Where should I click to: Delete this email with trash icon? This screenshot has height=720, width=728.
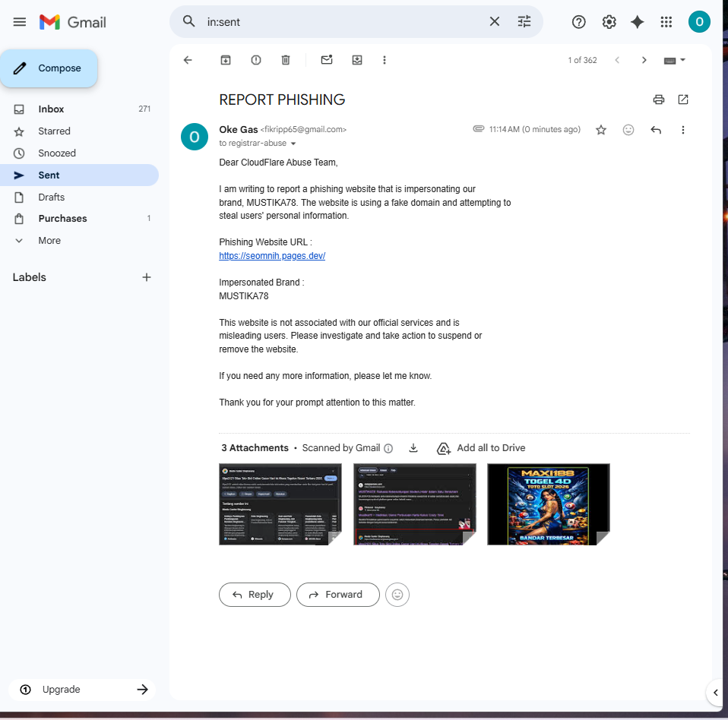coord(286,60)
